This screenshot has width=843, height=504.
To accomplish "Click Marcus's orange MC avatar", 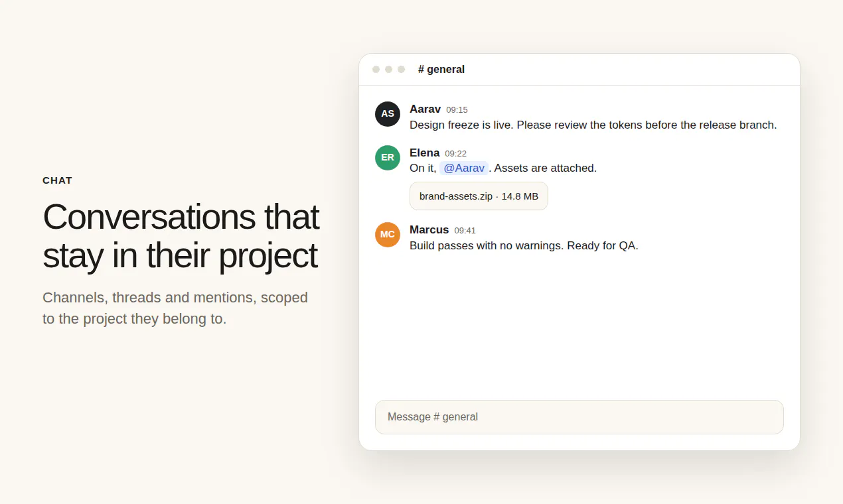I will pyautogui.click(x=388, y=235).
